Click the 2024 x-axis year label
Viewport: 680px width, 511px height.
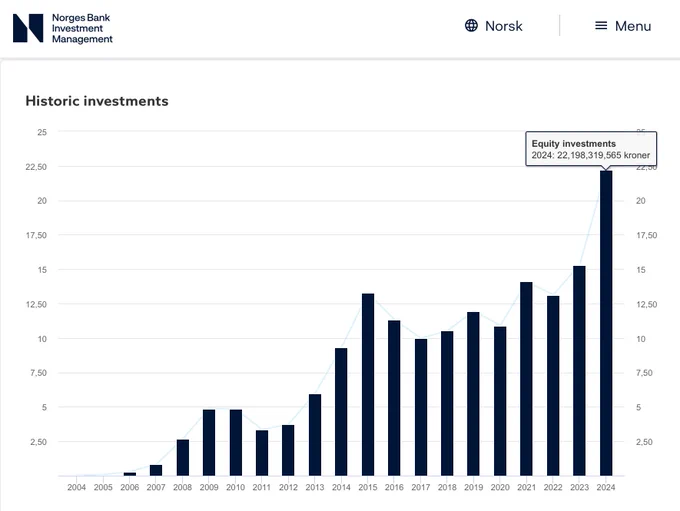click(606, 487)
